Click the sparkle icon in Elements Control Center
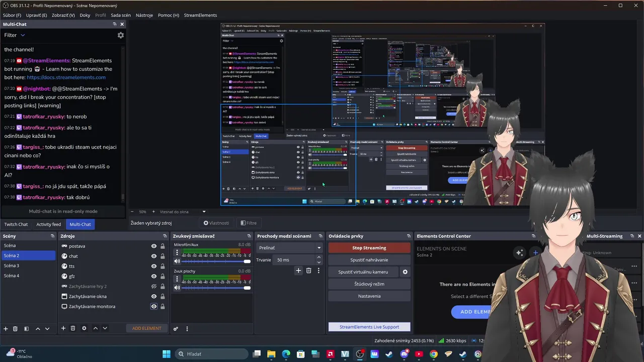This screenshot has width=644, height=362. (520, 252)
